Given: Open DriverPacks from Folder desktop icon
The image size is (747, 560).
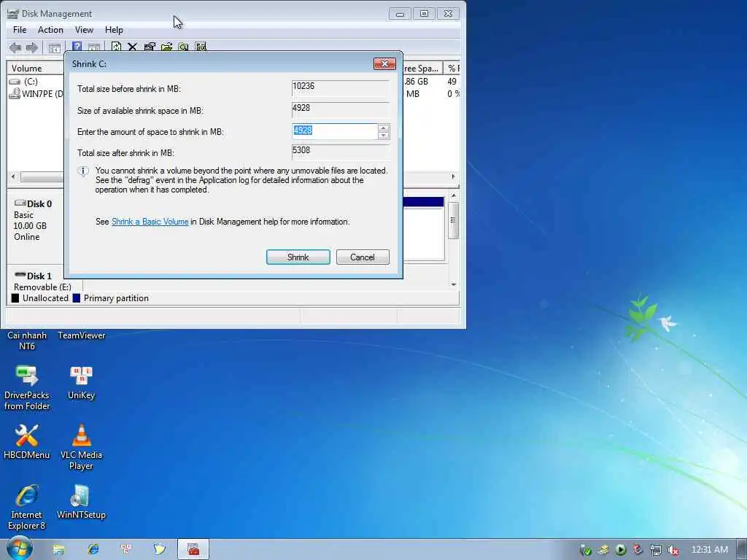Looking at the screenshot, I should click(x=27, y=386).
